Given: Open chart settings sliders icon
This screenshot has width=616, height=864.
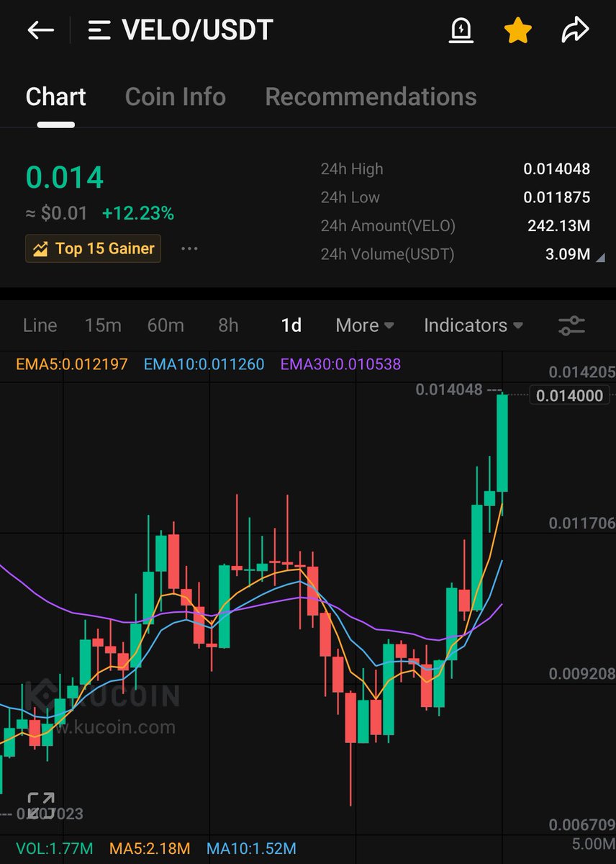Looking at the screenshot, I should [x=572, y=325].
